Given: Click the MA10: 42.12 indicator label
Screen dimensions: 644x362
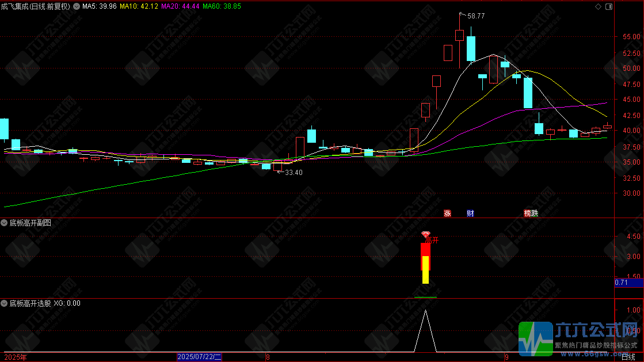Looking at the screenshot, I should pos(139,6).
